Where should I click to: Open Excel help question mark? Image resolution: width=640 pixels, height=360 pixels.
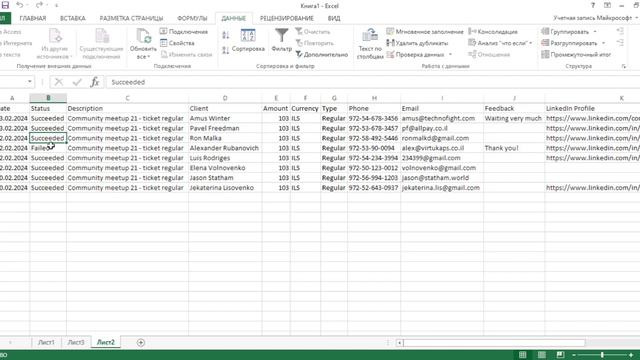click(x=593, y=5)
